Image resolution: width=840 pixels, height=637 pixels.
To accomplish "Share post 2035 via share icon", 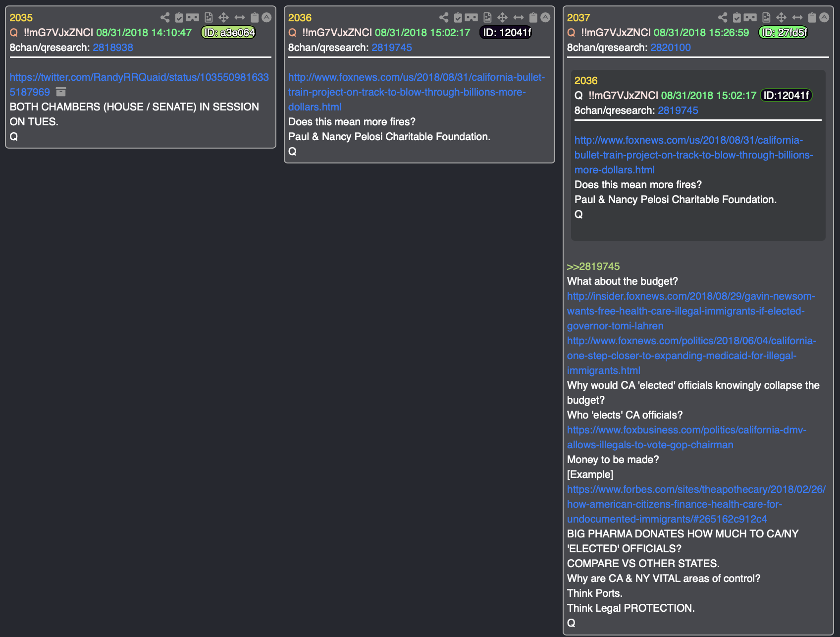I will (165, 18).
